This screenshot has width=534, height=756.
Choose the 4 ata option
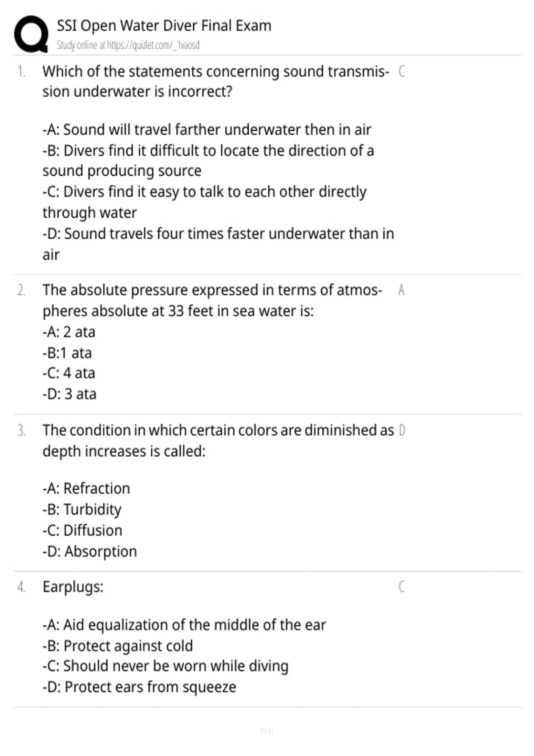click(69, 373)
